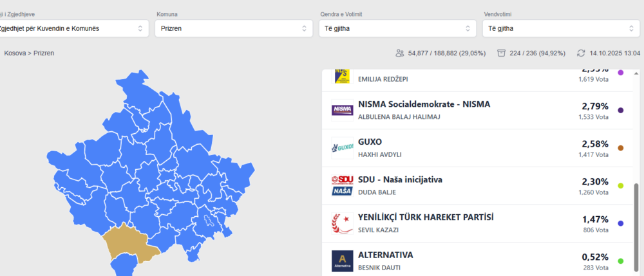Click the refresh icon beside the timestamp
The height and width of the screenshot is (276, 644).
[x=581, y=53]
